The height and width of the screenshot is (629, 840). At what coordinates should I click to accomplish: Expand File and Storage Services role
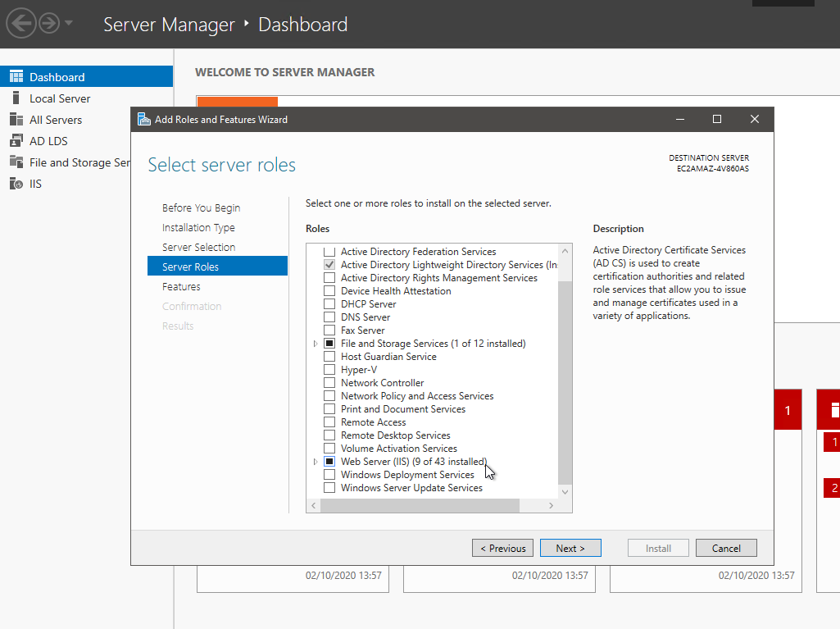(316, 343)
